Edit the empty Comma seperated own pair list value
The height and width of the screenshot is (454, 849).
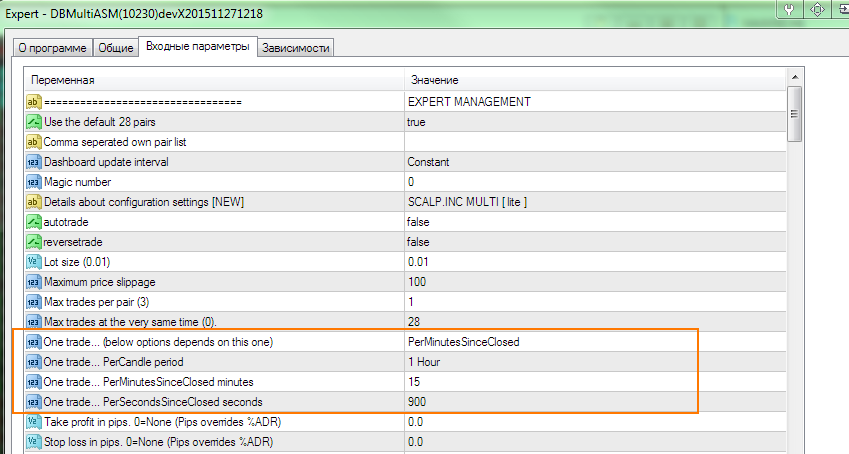(595, 142)
